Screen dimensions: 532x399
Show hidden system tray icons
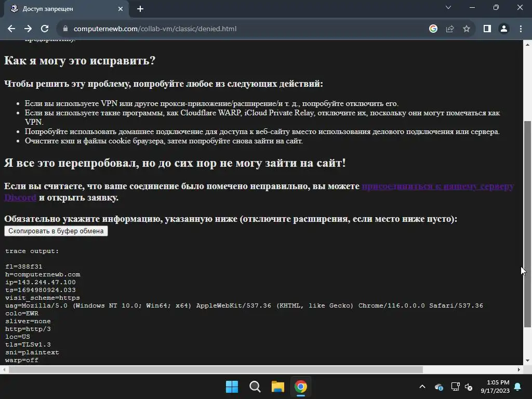[422, 387]
